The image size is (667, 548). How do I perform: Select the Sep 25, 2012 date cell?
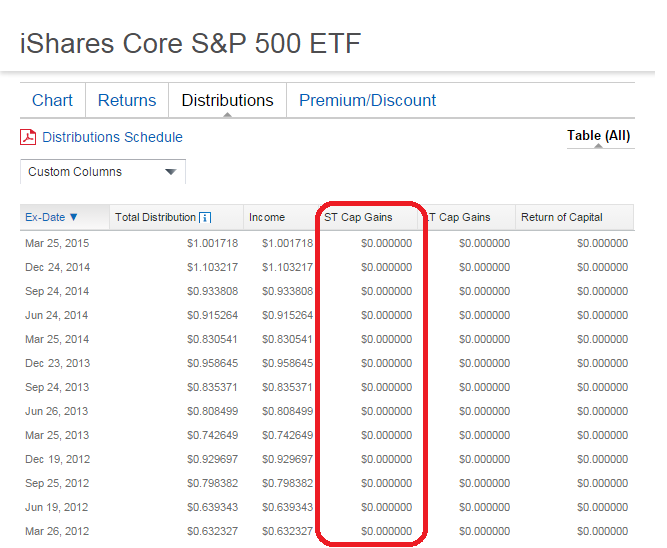click(x=57, y=483)
